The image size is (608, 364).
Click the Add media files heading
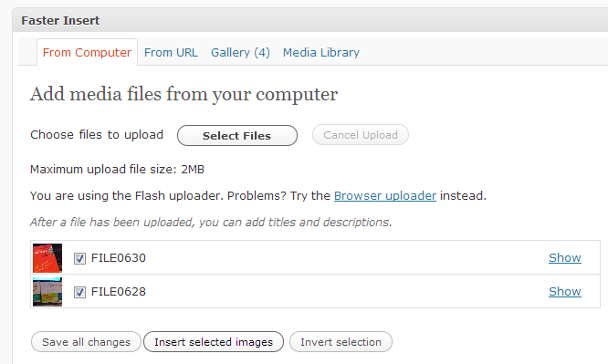(x=183, y=94)
